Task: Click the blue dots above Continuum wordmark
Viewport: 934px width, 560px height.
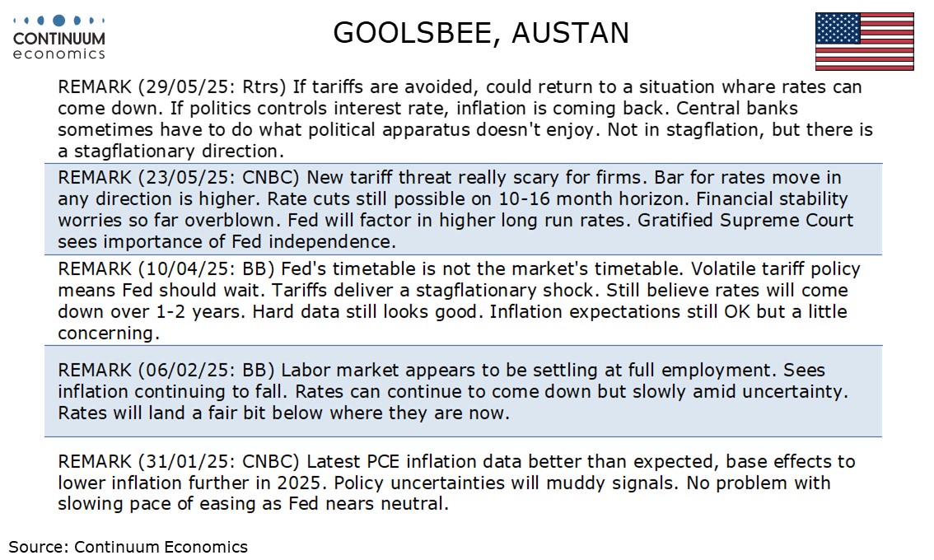Action: [x=59, y=21]
